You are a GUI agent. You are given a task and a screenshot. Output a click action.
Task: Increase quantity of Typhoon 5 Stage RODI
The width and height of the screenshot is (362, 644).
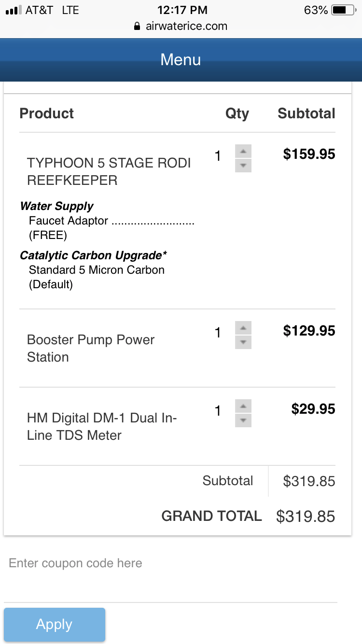[x=243, y=151]
